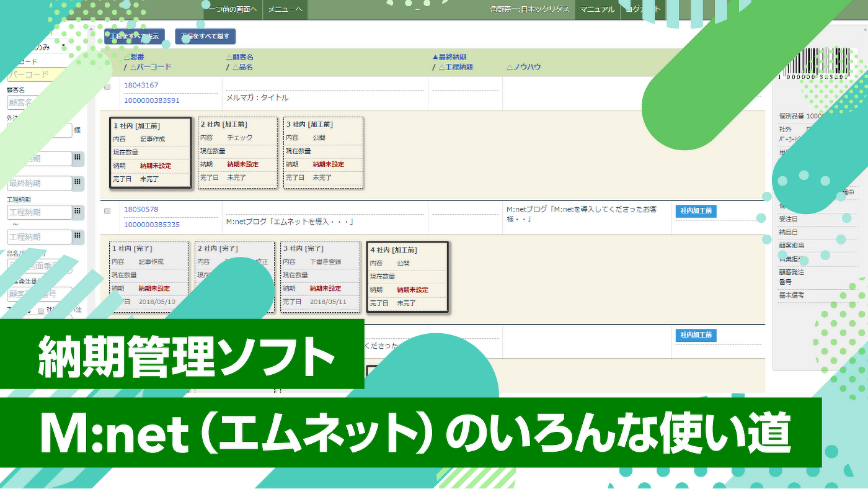Sort the list by ノウハウ column header
868x489 pixels.
pos(523,67)
